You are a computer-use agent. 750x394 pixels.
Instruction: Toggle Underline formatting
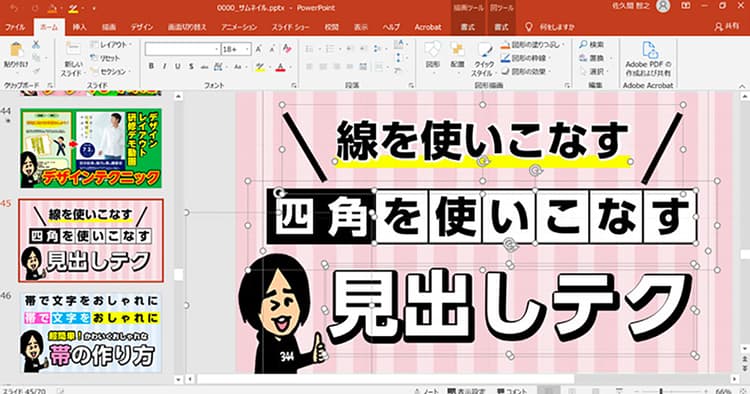pos(177,66)
